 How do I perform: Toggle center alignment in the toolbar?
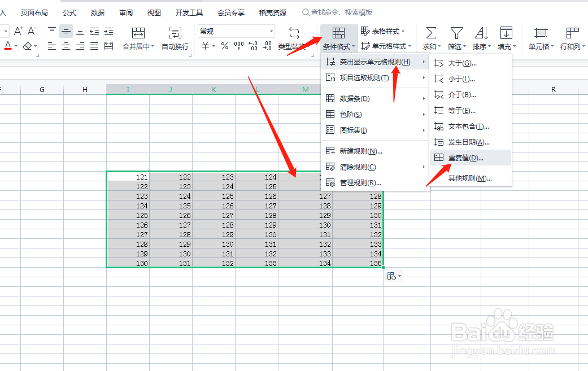[66, 46]
